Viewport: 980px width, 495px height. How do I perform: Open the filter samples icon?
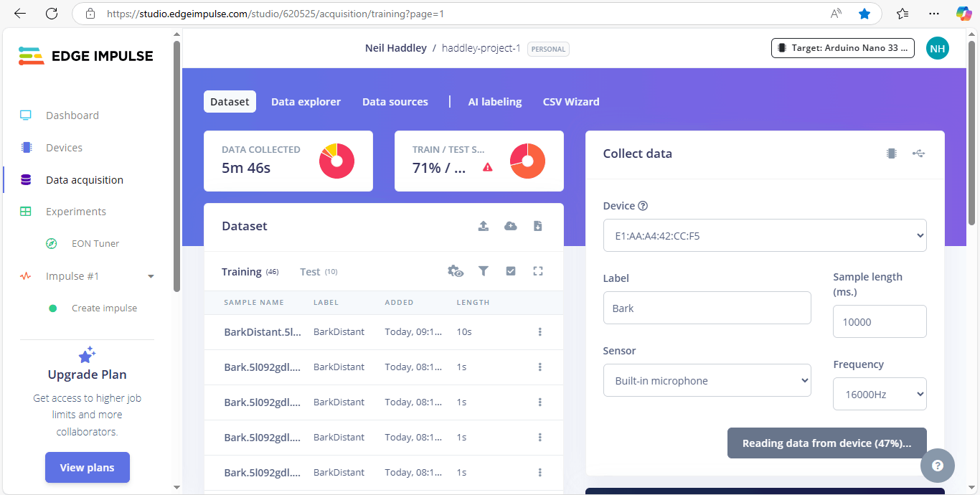pyautogui.click(x=484, y=271)
